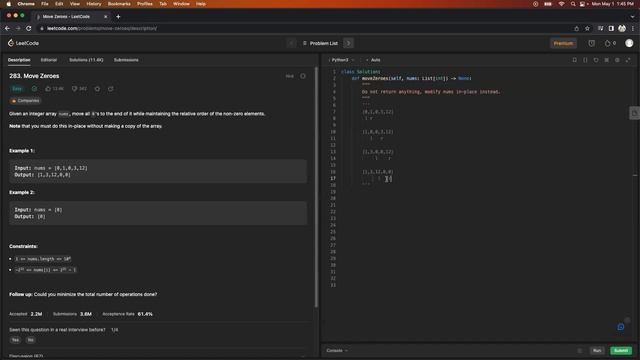Click the description panel scrollbar

[x=316, y=188]
